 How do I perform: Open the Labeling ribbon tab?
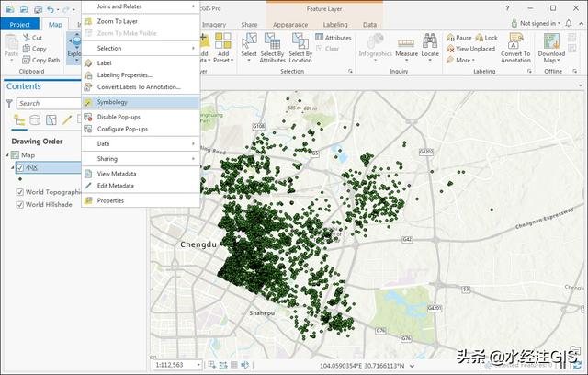335,25
